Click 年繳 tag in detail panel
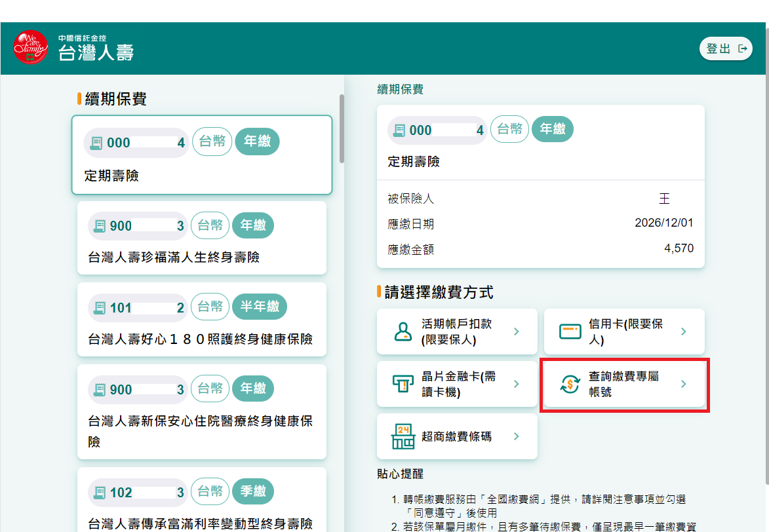769x532 pixels. click(553, 129)
